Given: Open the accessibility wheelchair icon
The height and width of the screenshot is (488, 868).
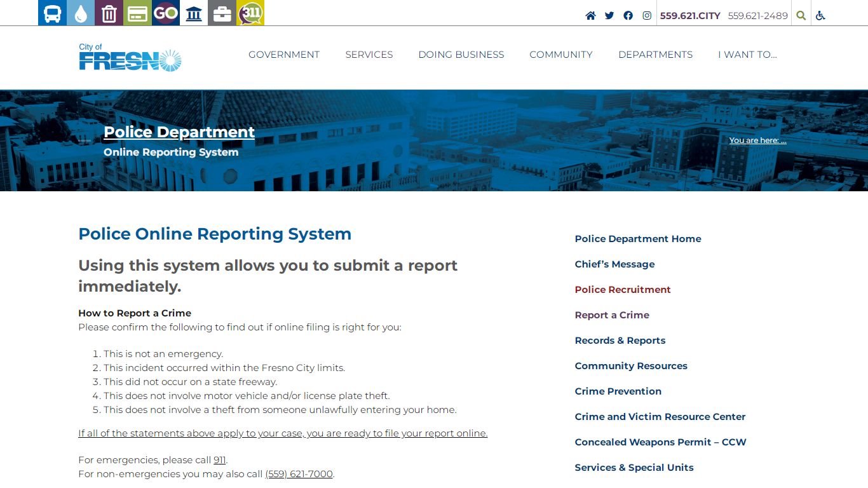Looking at the screenshot, I should (x=820, y=16).
